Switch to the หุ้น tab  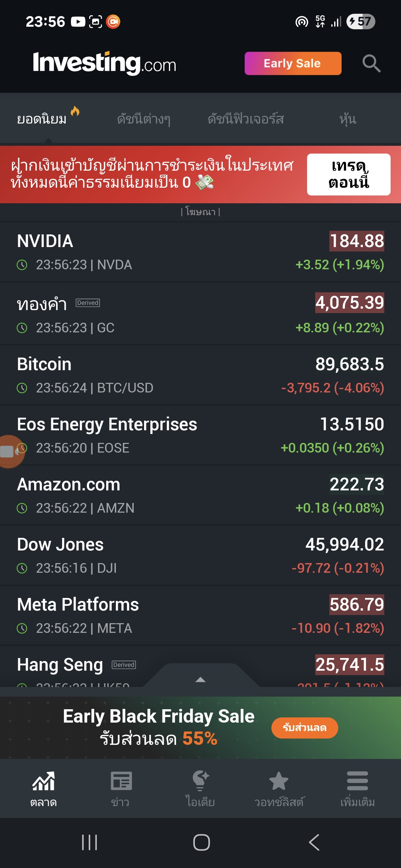[x=348, y=119]
